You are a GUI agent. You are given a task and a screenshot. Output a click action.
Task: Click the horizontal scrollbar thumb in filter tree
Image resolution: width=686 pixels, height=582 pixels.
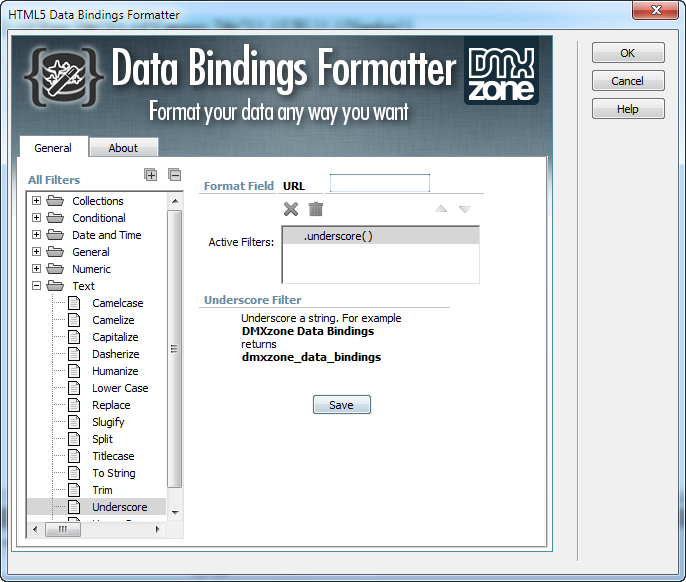coord(63,529)
